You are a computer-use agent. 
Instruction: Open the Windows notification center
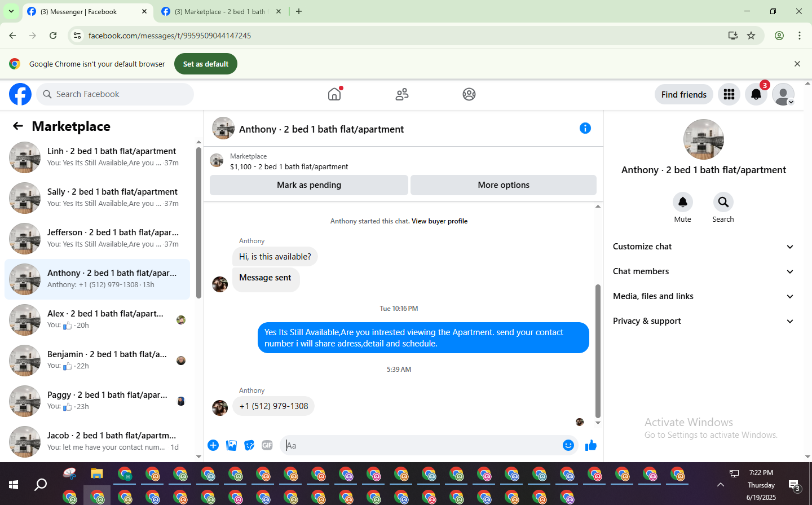[795, 485]
